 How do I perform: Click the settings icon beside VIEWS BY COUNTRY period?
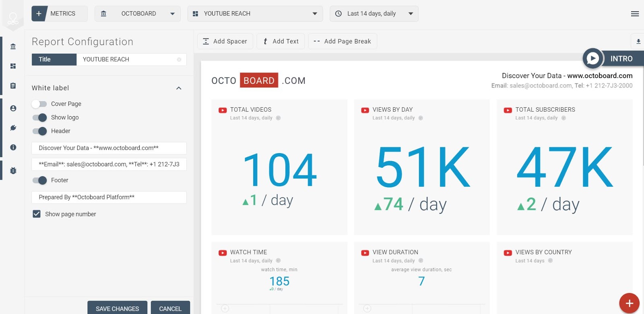(x=550, y=261)
